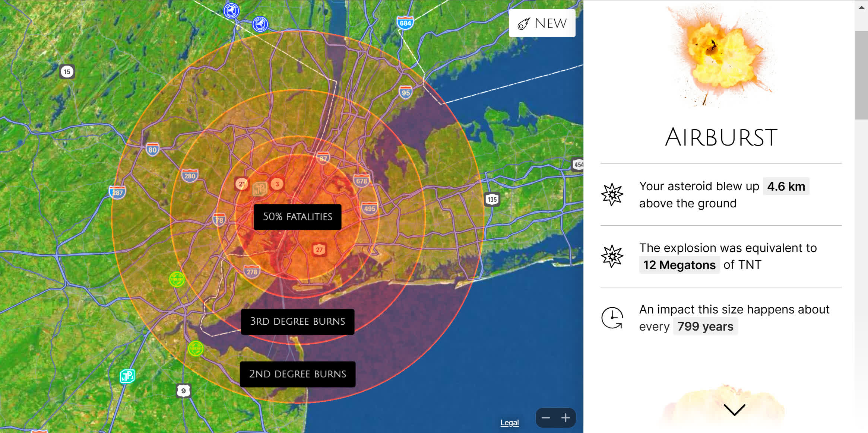Zoom out the map with minus button
The height and width of the screenshot is (433, 868).
pos(546,418)
